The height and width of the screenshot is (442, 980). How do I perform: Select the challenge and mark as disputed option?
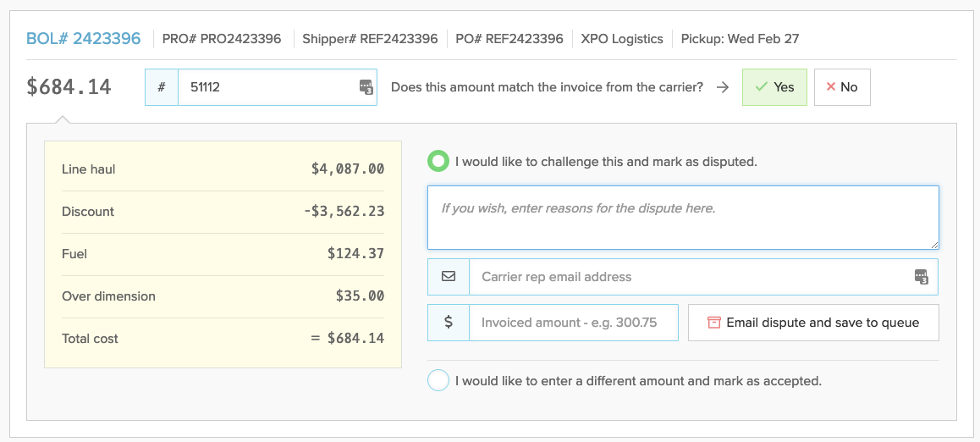pos(438,161)
